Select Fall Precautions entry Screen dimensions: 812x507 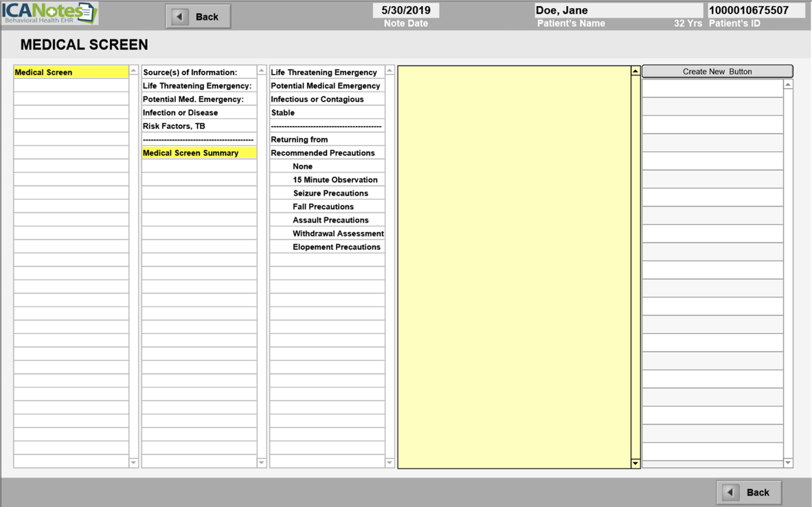point(323,207)
